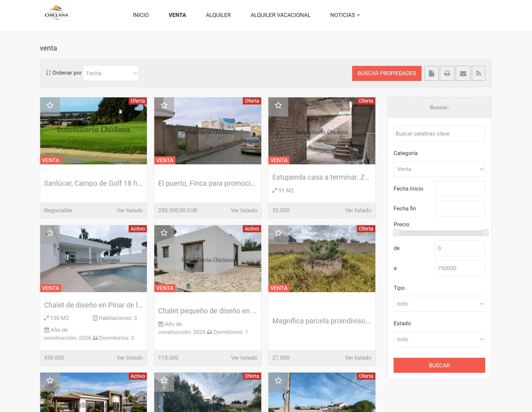Favorite the Magnífica parcela proindiviso listing
This screenshot has width=532, height=412.
(279, 233)
